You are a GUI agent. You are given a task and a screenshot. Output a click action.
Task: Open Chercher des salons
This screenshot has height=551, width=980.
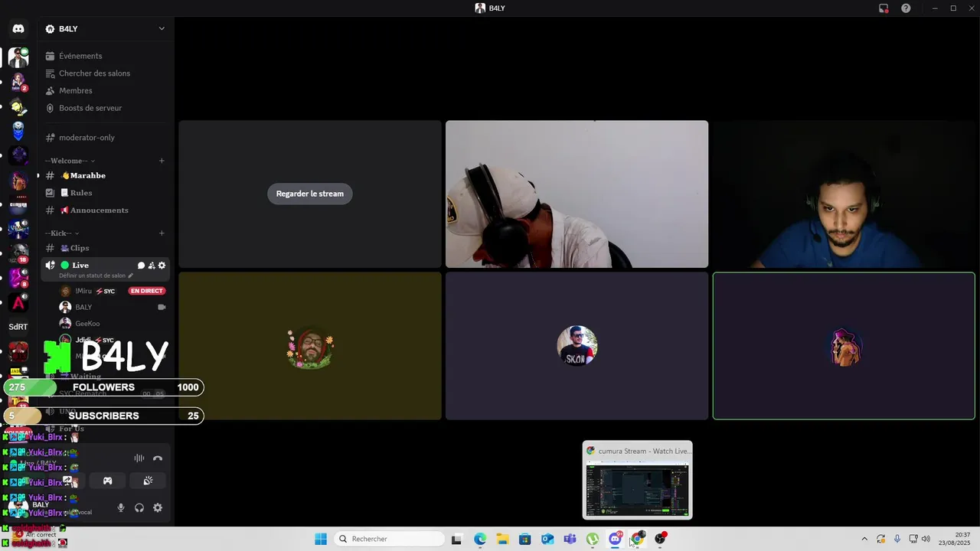(106, 73)
